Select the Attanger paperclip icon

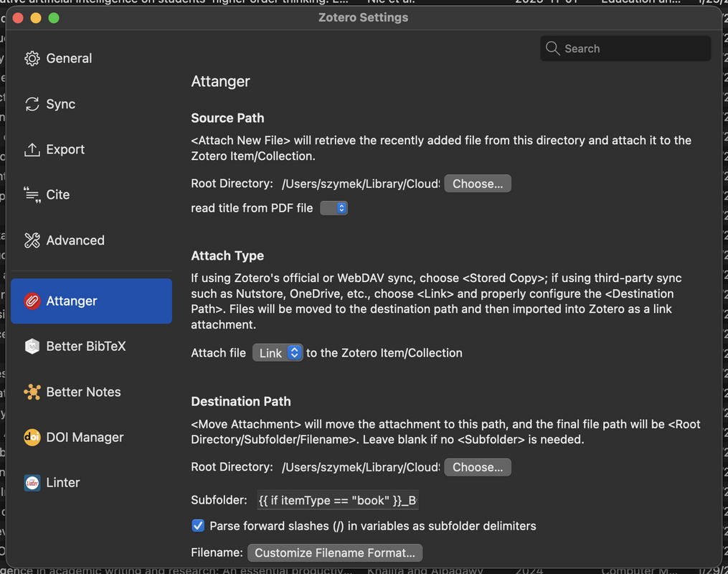33,301
